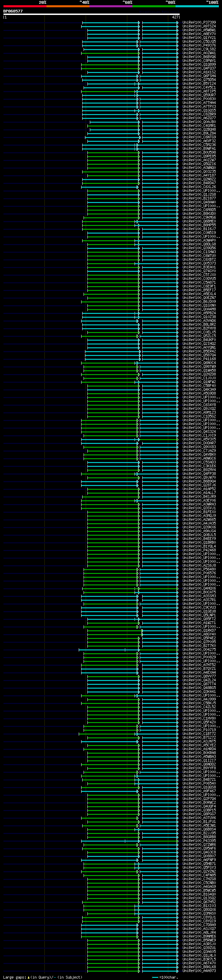
Task: Select hit label UniRef100_P43395
Action: (x=199, y=841)
